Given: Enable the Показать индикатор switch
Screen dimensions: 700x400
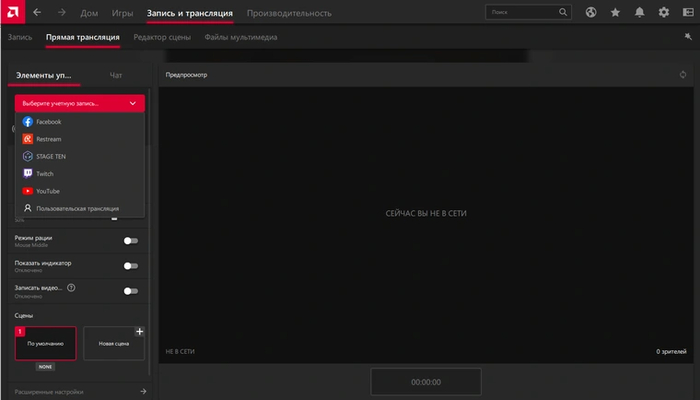Looking at the screenshot, I should [130, 265].
